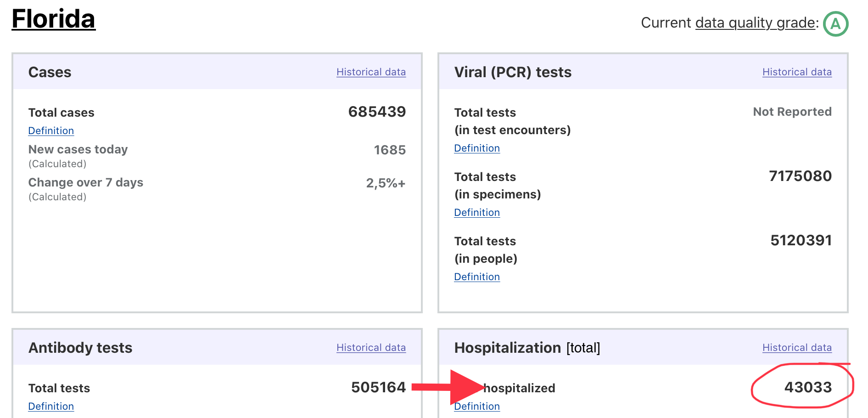Open Definition under Total tests (in test encounters)
Screen dimensions: 868x418
pos(477,148)
